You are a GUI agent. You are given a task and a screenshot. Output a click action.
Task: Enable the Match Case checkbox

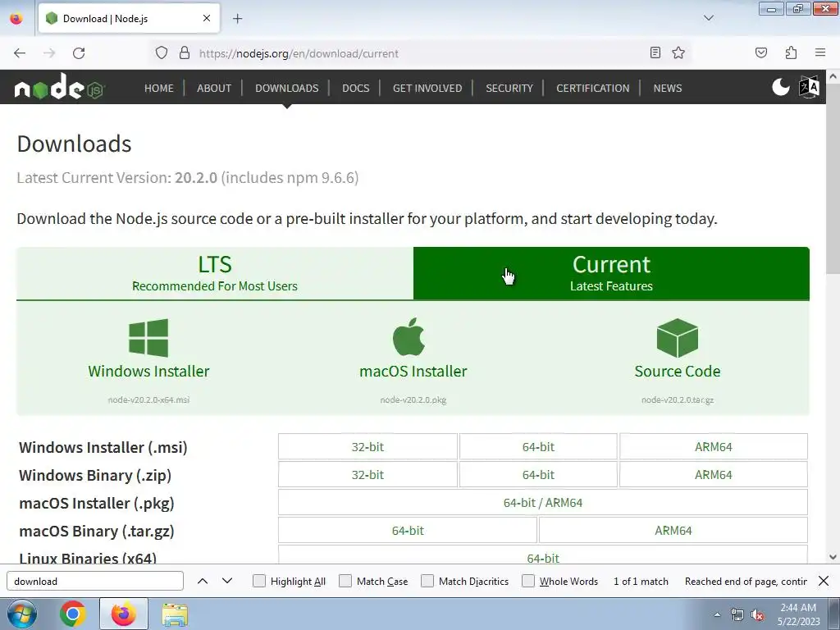(x=345, y=581)
